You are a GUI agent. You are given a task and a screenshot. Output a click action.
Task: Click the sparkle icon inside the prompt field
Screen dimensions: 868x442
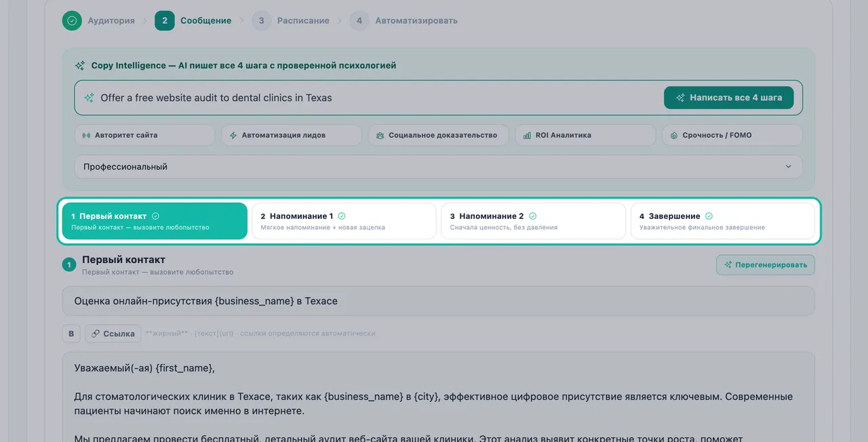coord(89,98)
